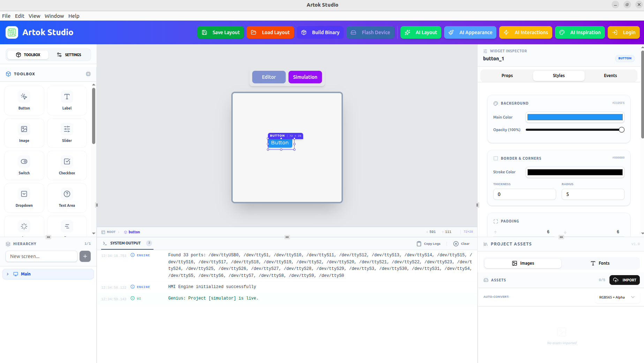Switch to the Events tab in Widget Inspector
The image size is (644, 363).
tap(610, 75)
